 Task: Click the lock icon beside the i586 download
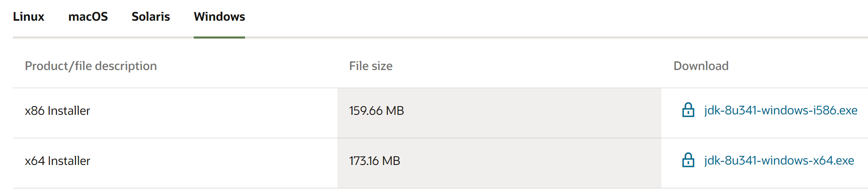(x=688, y=110)
